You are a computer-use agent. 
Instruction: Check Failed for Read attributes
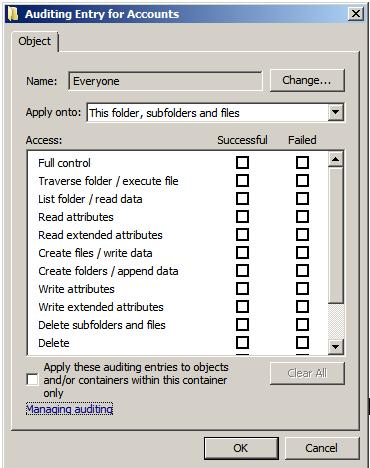coord(302,217)
